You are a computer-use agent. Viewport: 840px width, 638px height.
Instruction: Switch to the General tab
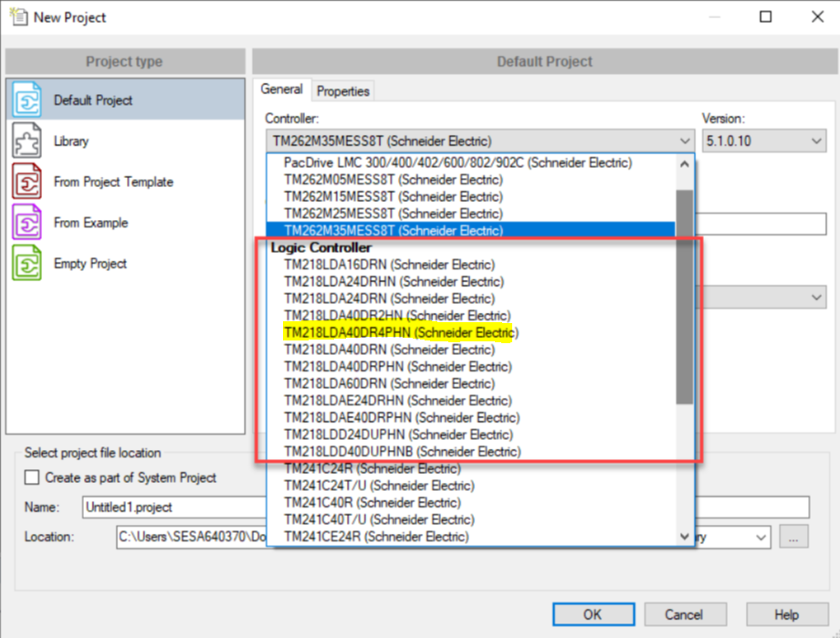click(282, 89)
